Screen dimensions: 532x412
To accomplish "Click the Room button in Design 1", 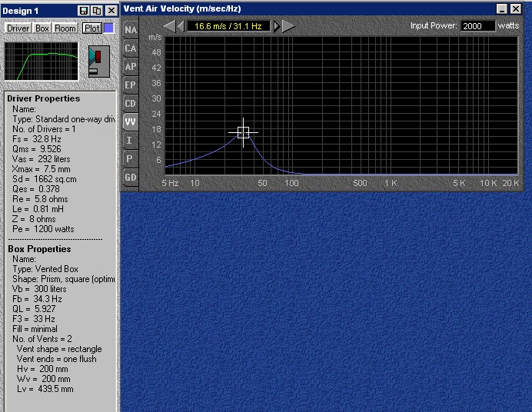I will pos(65,28).
